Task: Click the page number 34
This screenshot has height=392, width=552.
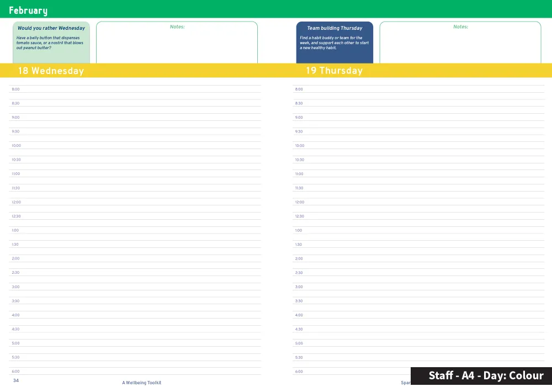Action: click(x=16, y=380)
